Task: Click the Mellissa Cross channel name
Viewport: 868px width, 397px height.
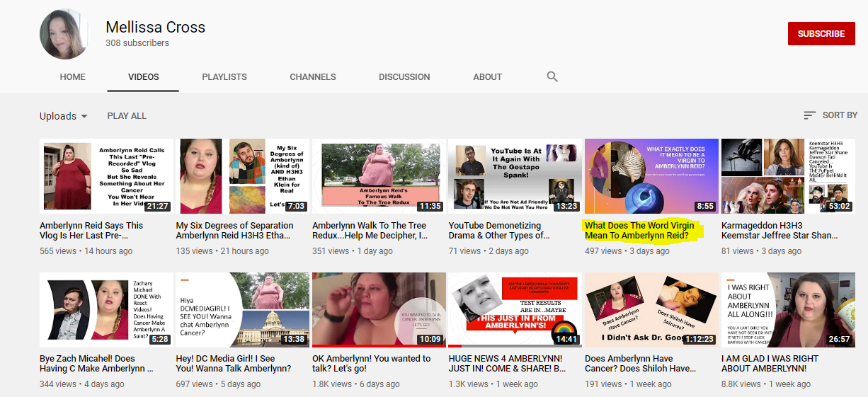Action: click(156, 27)
